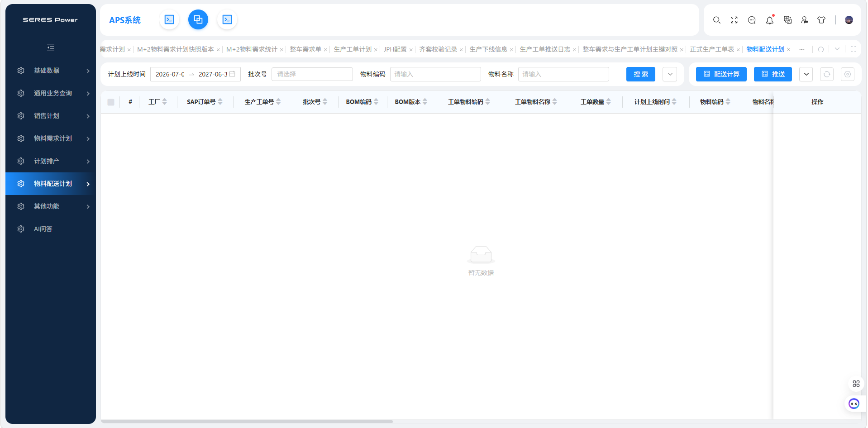Click the language translate icon
Image resolution: width=868 pixels, height=428 pixels.
pyautogui.click(x=788, y=20)
